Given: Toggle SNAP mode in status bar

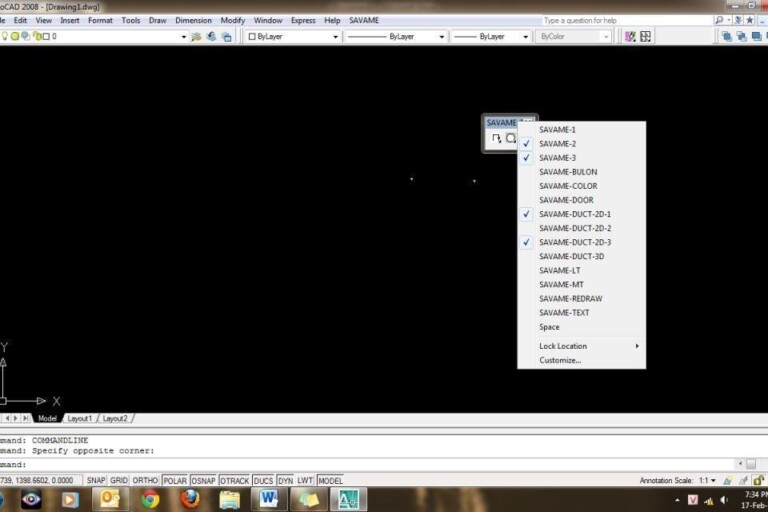Looking at the screenshot, I should [x=96, y=481].
